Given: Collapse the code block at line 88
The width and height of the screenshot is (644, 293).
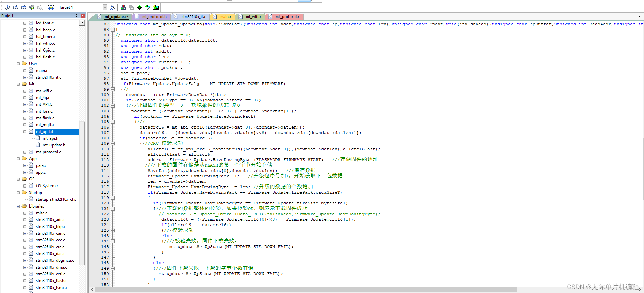Looking at the screenshot, I should pyautogui.click(x=113, y=30).
